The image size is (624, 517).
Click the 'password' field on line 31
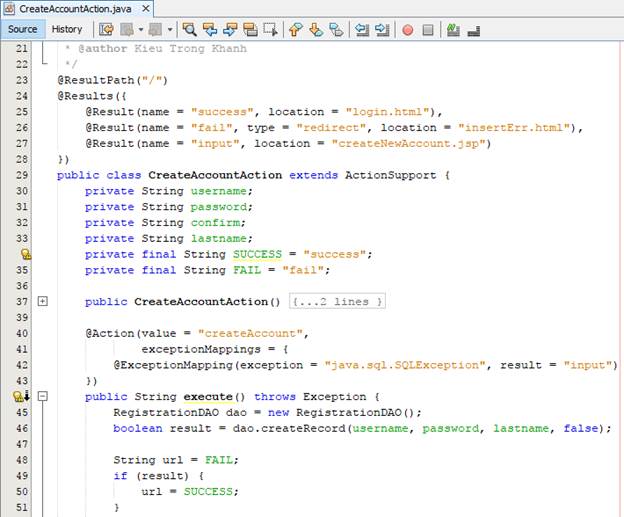218,207
